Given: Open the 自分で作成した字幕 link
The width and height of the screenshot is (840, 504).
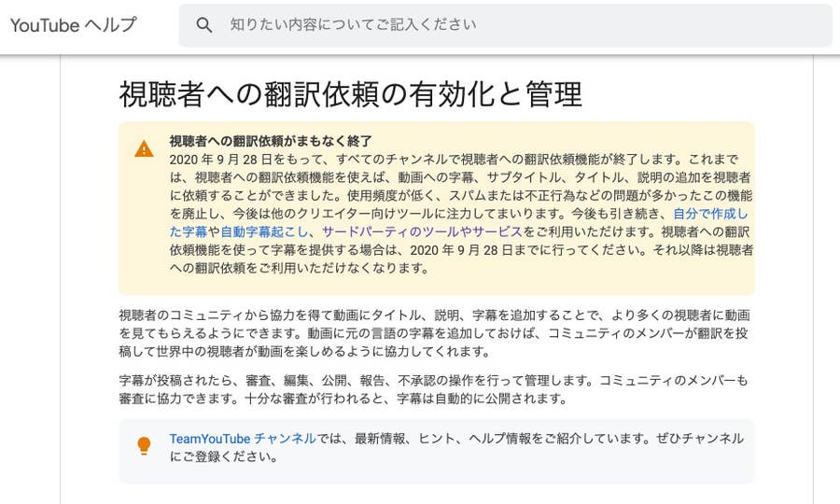Looking at the screenshot, I should [x=710, y=214].
